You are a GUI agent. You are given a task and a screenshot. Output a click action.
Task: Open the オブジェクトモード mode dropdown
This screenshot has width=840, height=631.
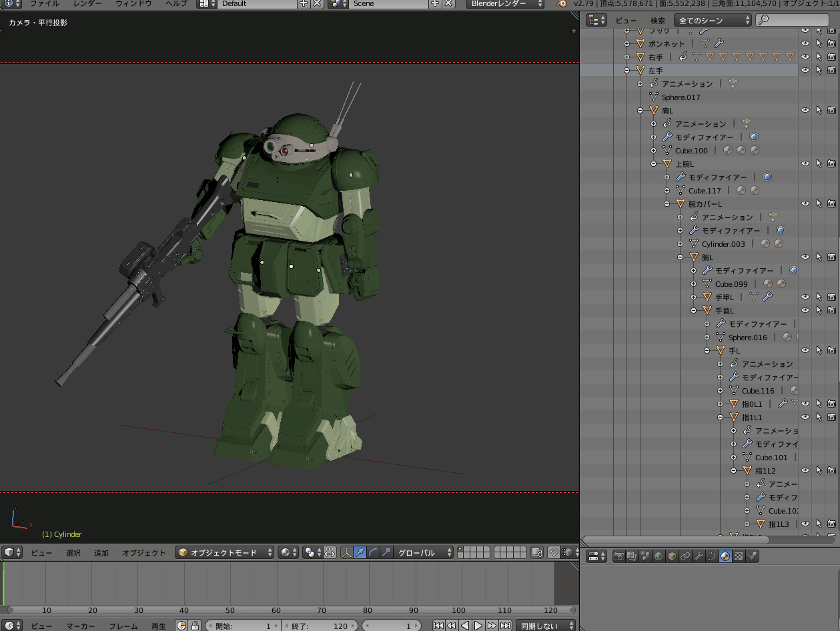tap(225, 552)
